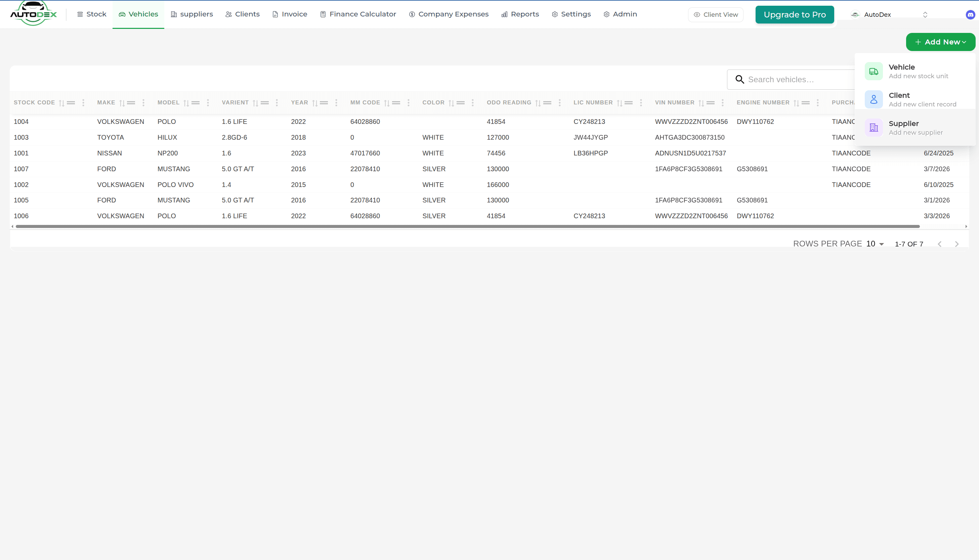The width and height of the screenshot is (979, 560).
Task: Toggle the Client View eye button
Action: coord(715,15)
